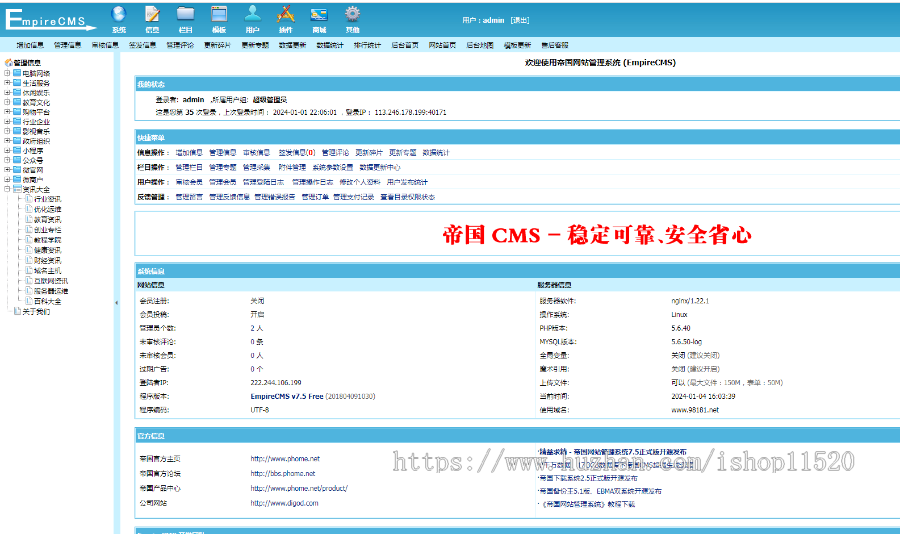The width and height of the screenshot is (900, 534).
Task: Select 教育资讯 in the tree
Action: pyautogui.click(x=48, y=219)
